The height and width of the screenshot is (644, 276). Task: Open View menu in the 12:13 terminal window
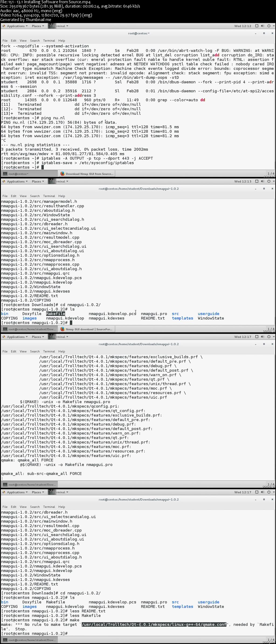pyautogui.click(x=23, y=196)
